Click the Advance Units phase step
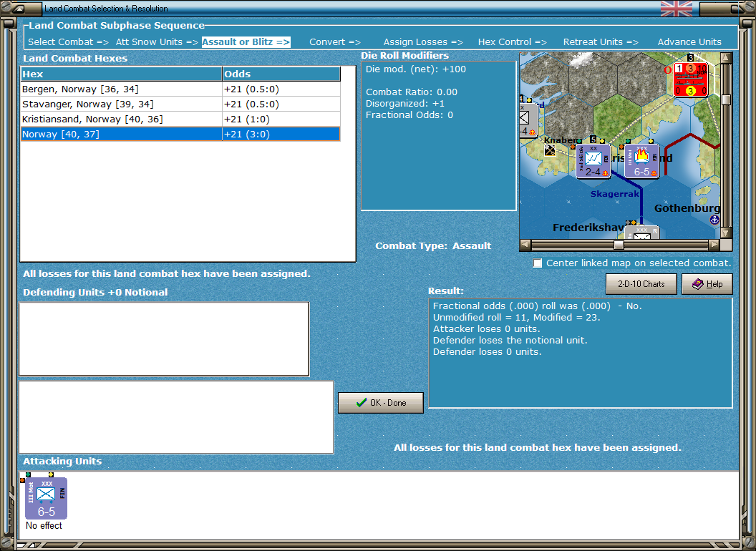This screenshot has height=551, width=756. 689,42
